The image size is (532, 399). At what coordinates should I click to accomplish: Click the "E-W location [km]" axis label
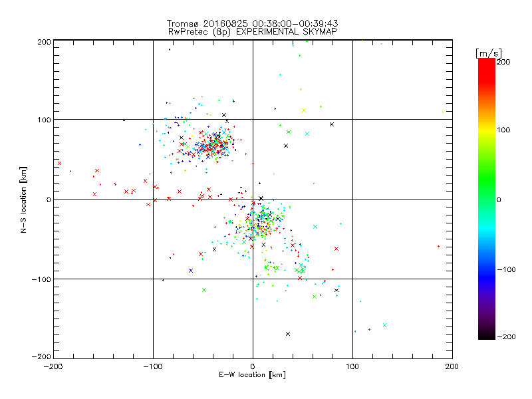252,375
